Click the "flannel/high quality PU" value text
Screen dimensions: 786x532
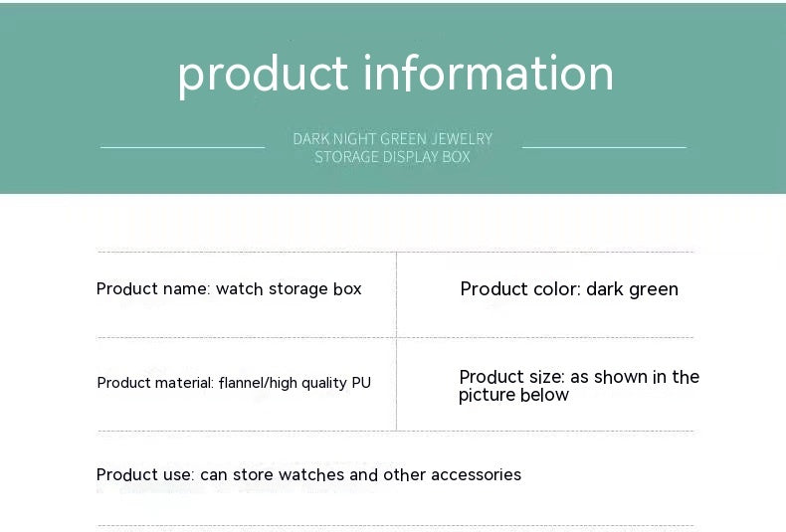pos(295,383)
